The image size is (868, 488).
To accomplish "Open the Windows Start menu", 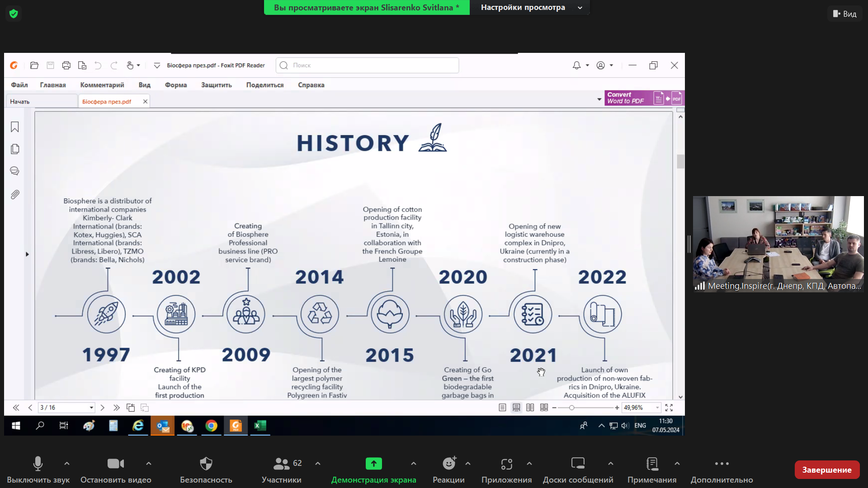I will click(16, 426).
